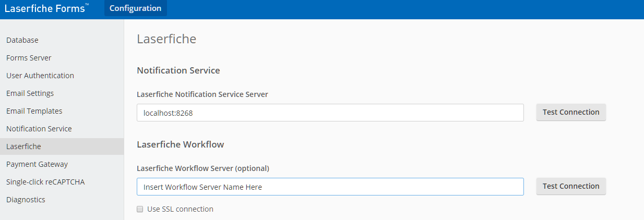This screenshot has width=644, height=220.
Task: Go to the Diagnostics page
Action: (26, 200)
